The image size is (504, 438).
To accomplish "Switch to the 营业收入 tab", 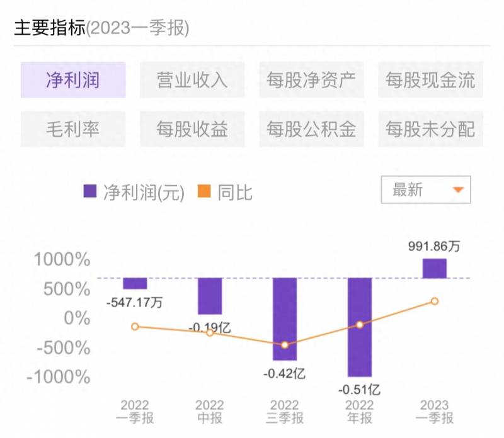I will pos(192,80).
